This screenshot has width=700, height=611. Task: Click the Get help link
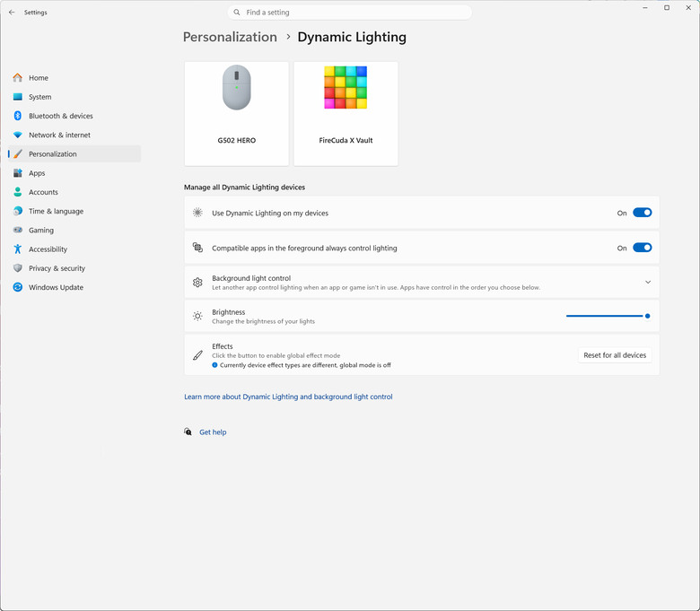pyautogui.click(x=213, y=432)
